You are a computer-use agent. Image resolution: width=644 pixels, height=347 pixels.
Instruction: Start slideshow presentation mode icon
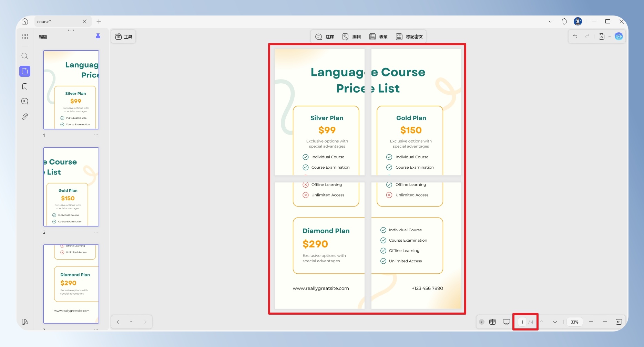506,322
